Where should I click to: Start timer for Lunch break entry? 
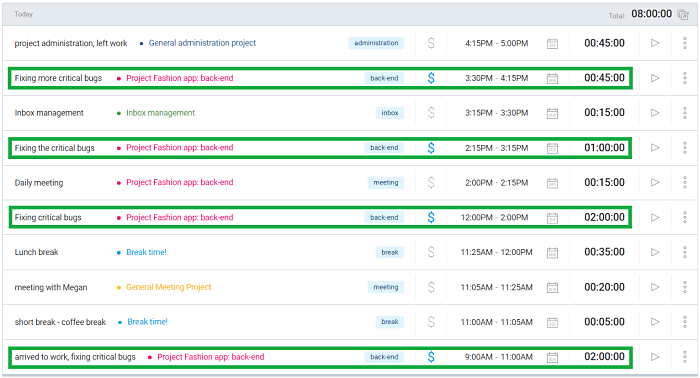tap(655, 252)
